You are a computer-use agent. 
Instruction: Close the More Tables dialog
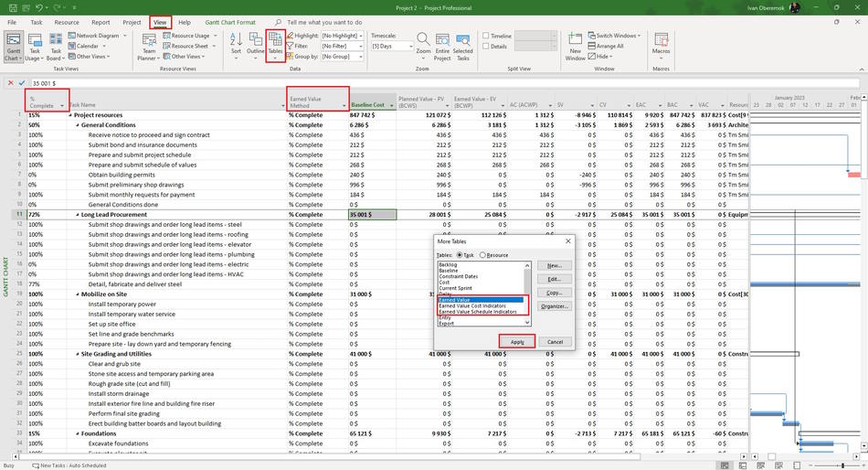pyautogui.click(x=567, y=241)
